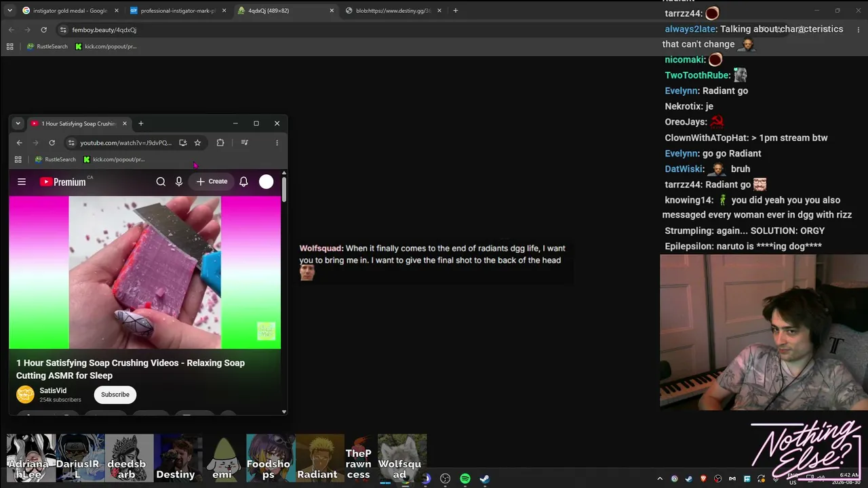Image resolution: width=868 pixels, height=488 pixels.
Task: Open apps grid in YouTube window bookmarks bar
Action: pos(18,160)
